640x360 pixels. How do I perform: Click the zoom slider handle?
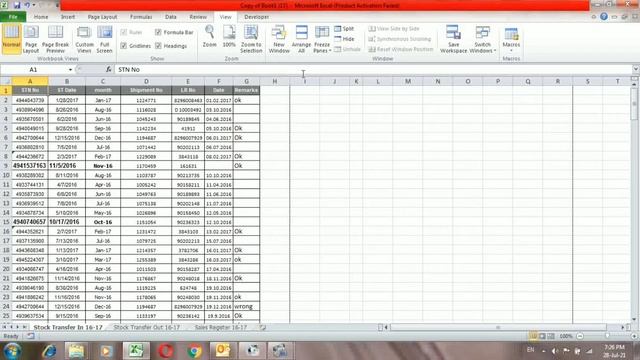(608, 336)
